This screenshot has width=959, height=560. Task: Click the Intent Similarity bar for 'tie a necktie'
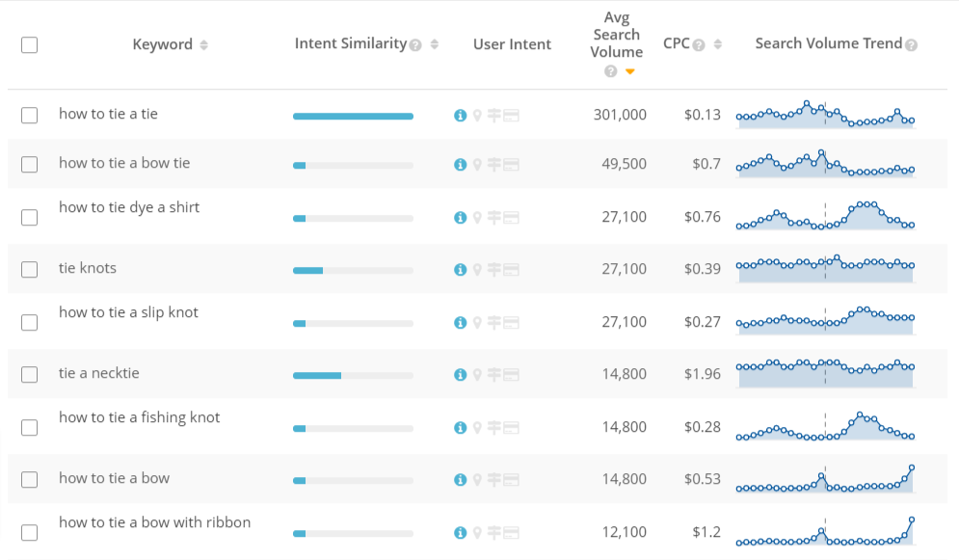pos(353,375)
